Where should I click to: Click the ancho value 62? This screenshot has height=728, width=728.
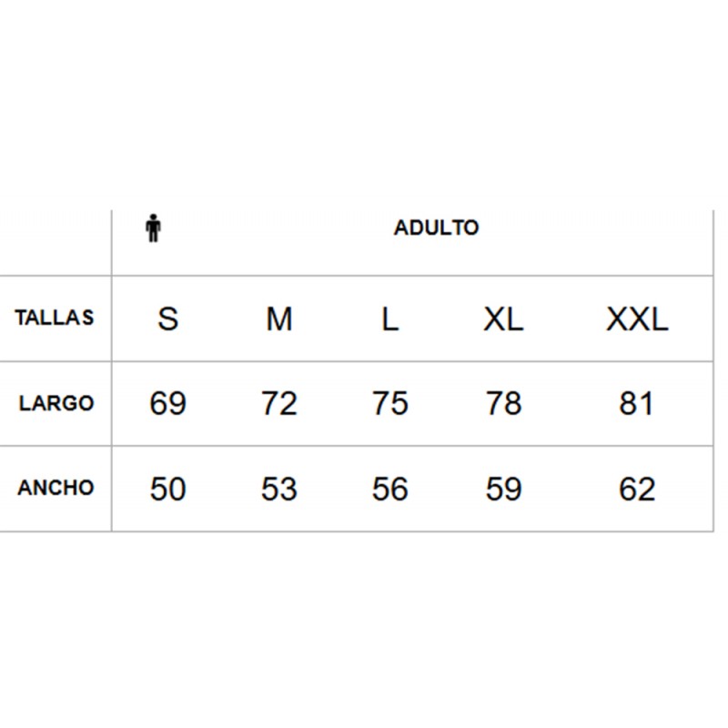point(637,489)
